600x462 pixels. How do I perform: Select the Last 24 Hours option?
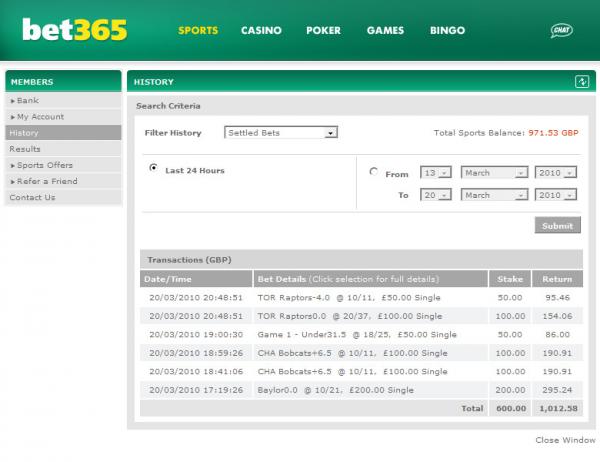pos(153,169)
